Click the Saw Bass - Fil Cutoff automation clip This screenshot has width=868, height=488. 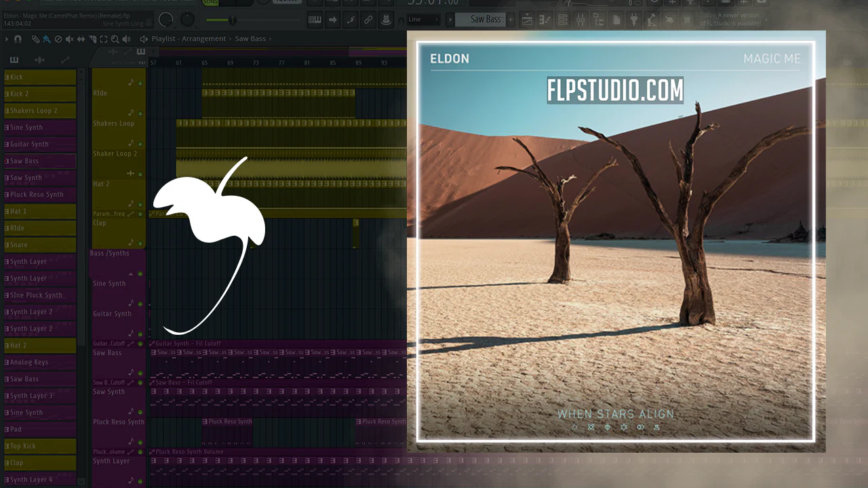277,382
